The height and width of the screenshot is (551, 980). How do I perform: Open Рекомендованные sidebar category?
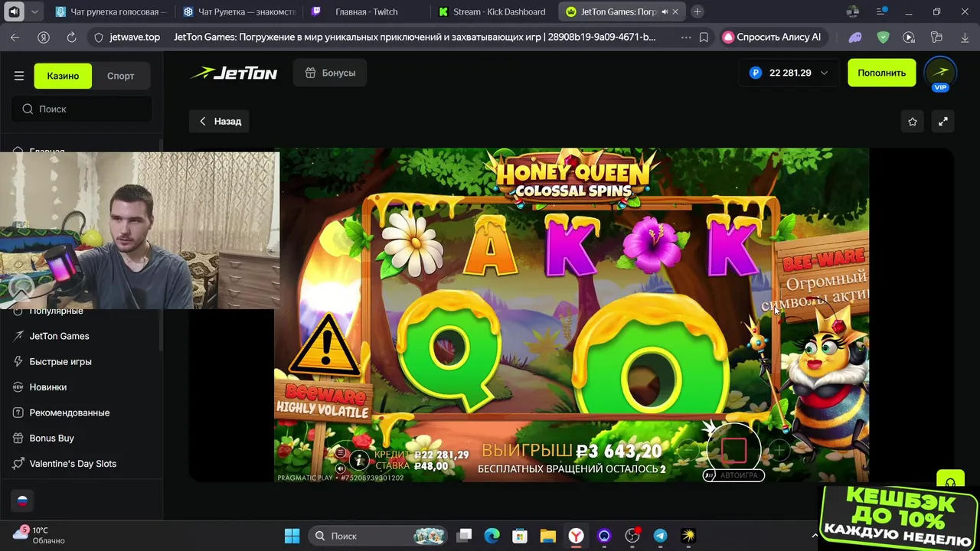69,412
